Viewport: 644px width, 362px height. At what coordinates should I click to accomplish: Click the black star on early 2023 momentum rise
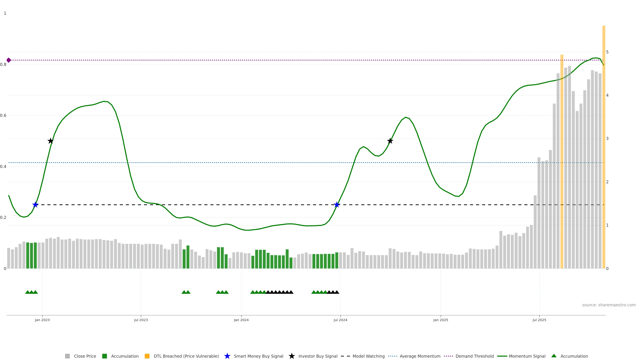50,141
